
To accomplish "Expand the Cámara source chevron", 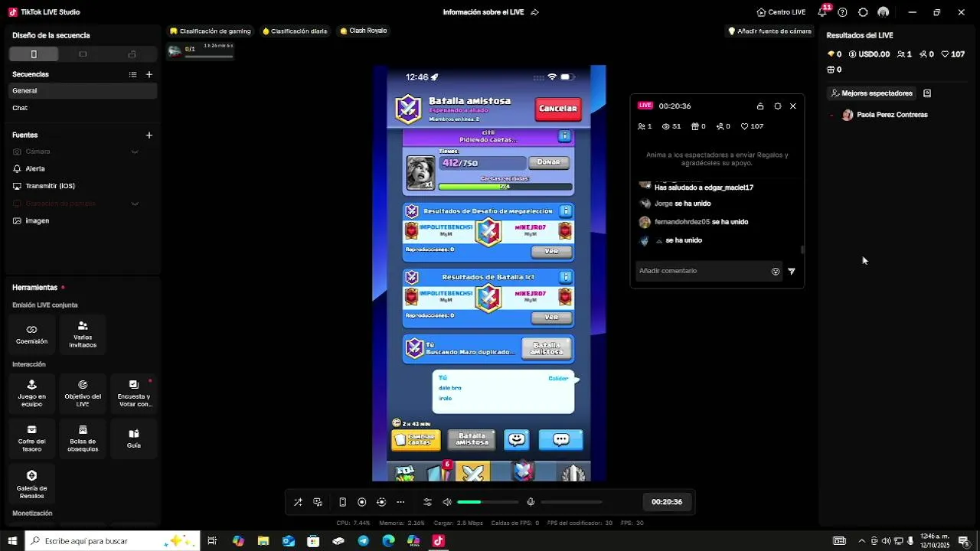I will click(135, 152).
